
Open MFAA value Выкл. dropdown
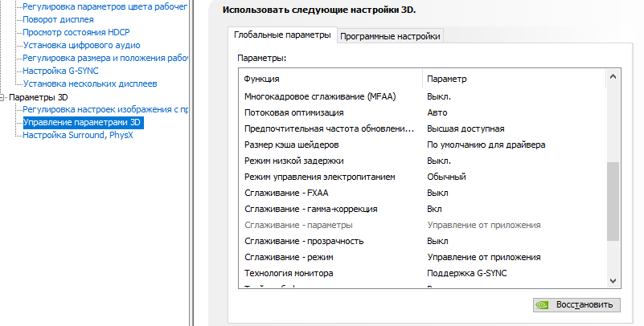click(439, 96)
